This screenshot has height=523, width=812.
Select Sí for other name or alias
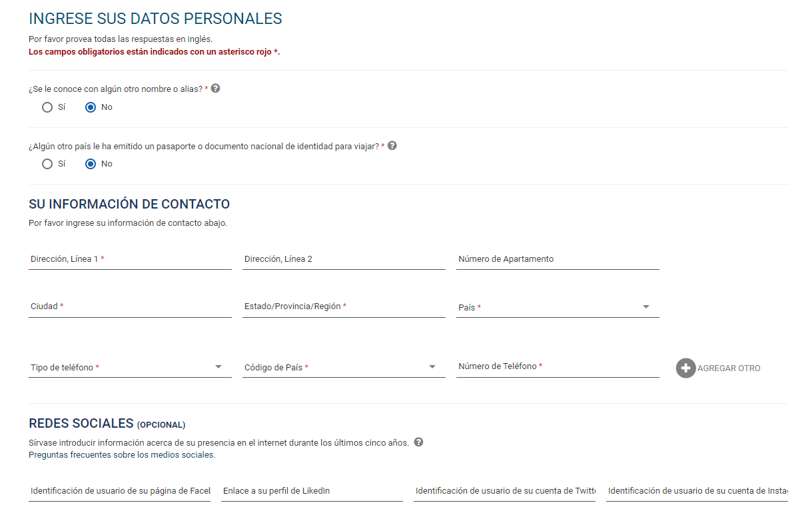47,107
